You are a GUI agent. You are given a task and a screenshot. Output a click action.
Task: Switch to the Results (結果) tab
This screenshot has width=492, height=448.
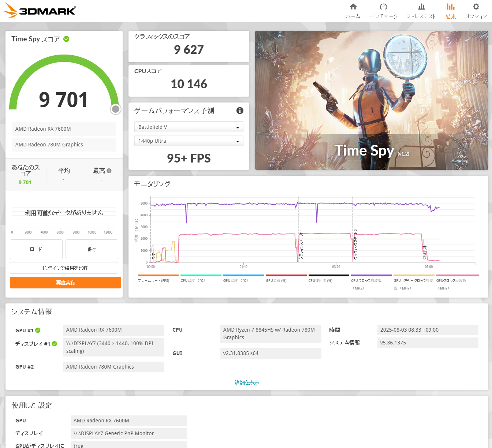click(451, 11)
